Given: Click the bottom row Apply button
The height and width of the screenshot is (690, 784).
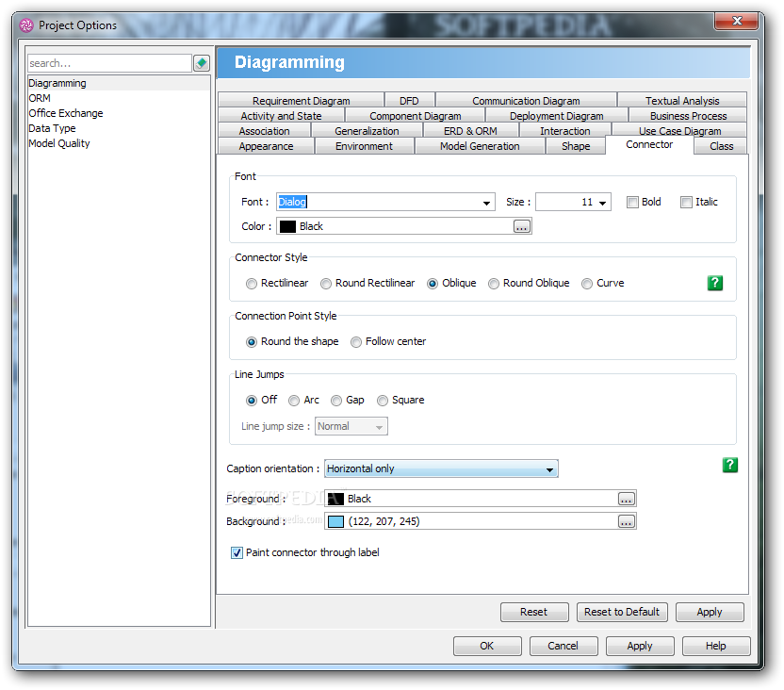Looking at the screenshot, I should point(640,646).
